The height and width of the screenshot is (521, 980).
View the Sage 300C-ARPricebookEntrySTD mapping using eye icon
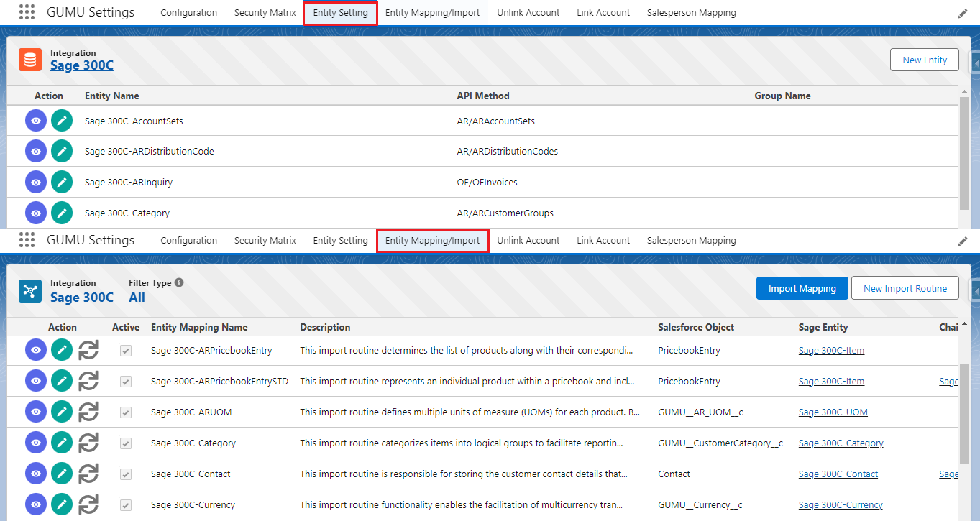[36, 382]
